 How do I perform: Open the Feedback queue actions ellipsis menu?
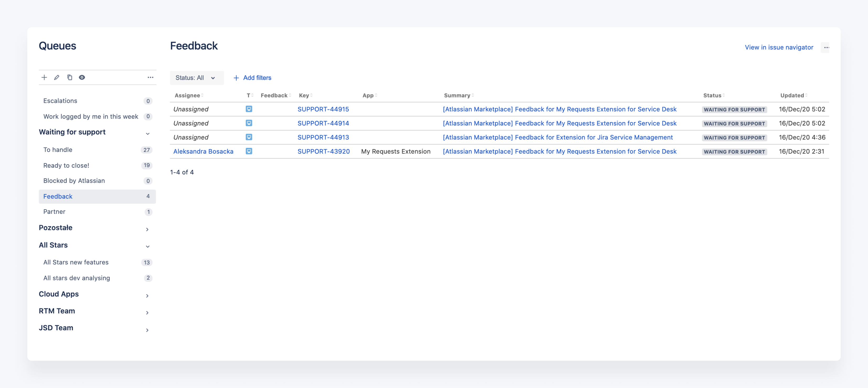pos(826,48)
